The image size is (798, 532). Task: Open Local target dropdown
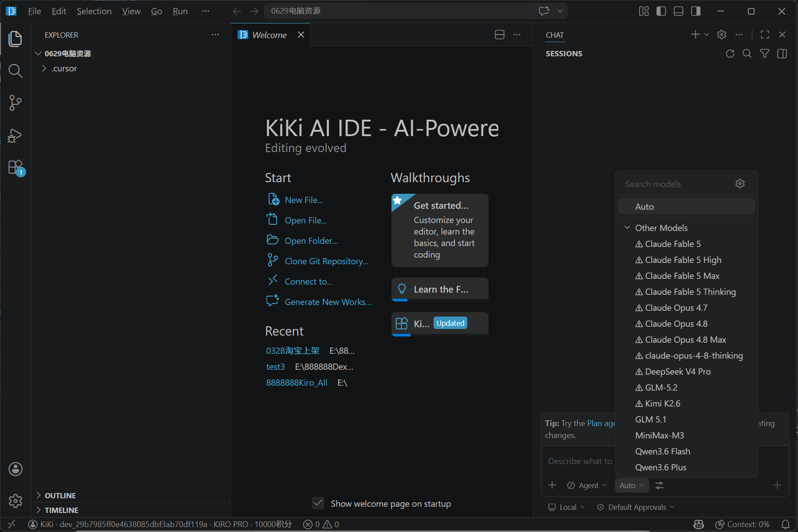coord(567,507)
